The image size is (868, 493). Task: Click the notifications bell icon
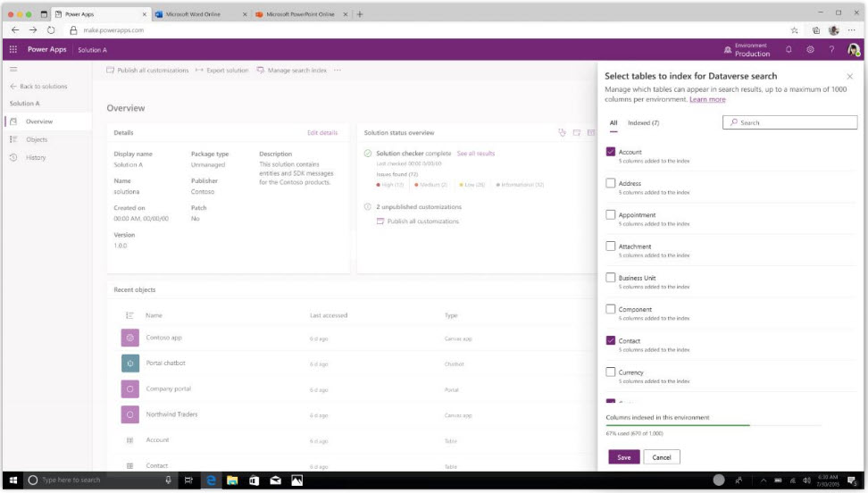(x=789, y=50)
